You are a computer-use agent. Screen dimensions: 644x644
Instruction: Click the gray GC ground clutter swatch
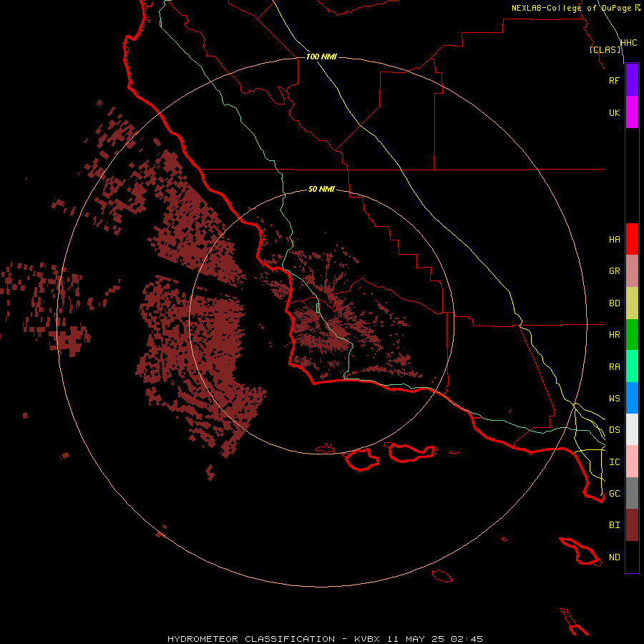[x=632, y=493]
